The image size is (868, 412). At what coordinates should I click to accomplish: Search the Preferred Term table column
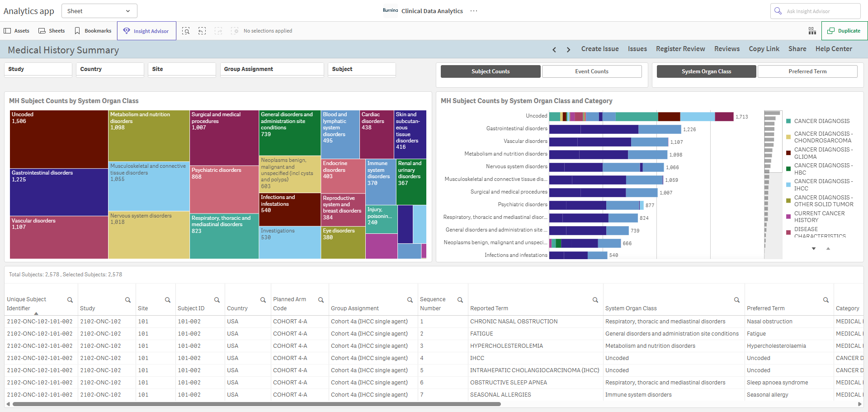(x=826, y=300)
